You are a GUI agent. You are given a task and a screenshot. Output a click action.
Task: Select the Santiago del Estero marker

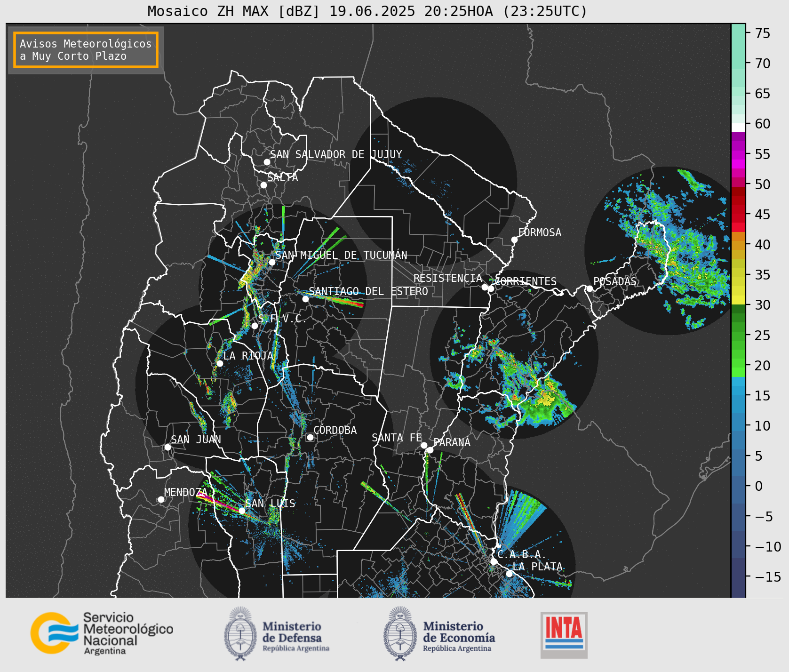[305, 299]
